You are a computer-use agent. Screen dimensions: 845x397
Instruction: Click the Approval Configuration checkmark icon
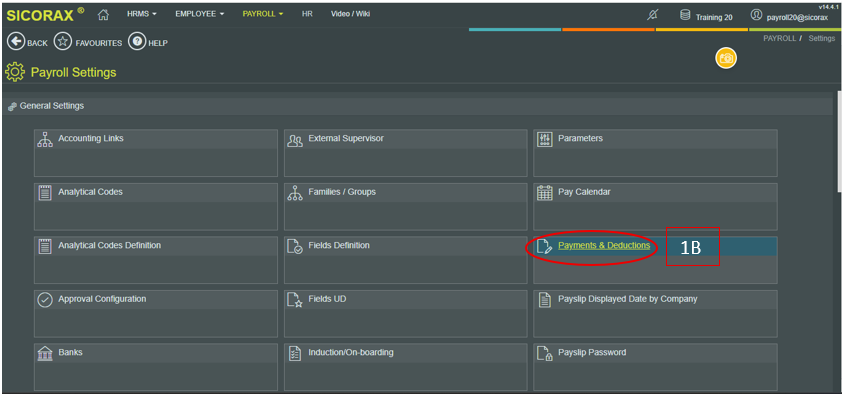point(45,300)
